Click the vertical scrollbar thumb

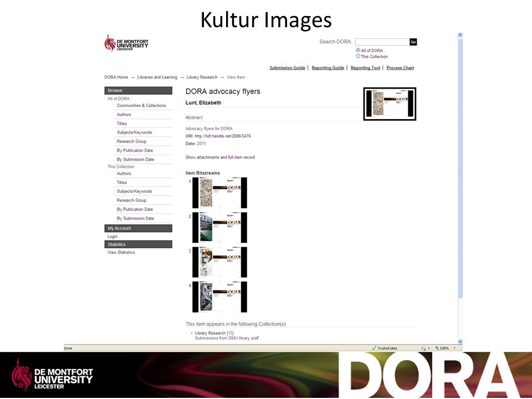click(460, 168)
